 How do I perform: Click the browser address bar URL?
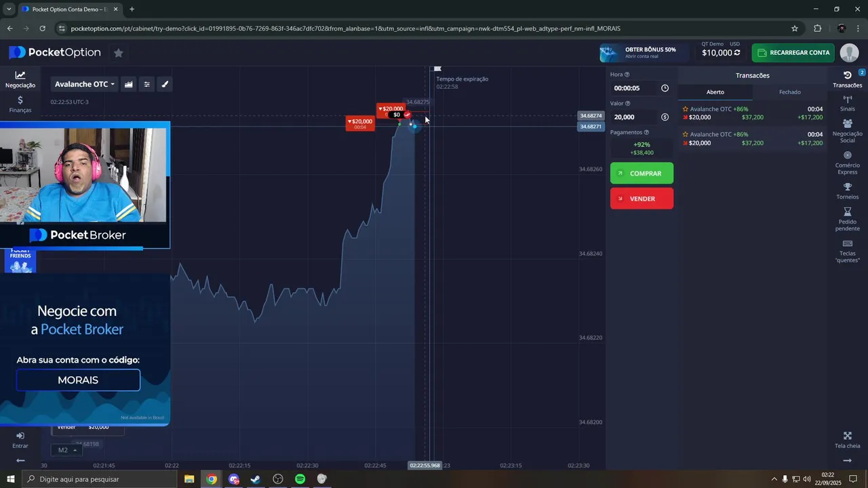click(345, 28)
